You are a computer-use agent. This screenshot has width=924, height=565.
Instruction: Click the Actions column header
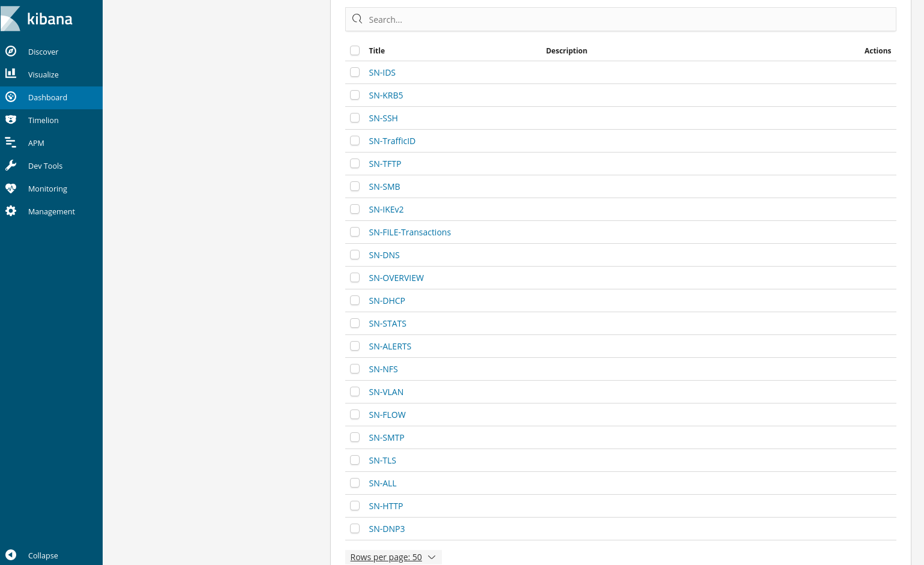(877, 51)
